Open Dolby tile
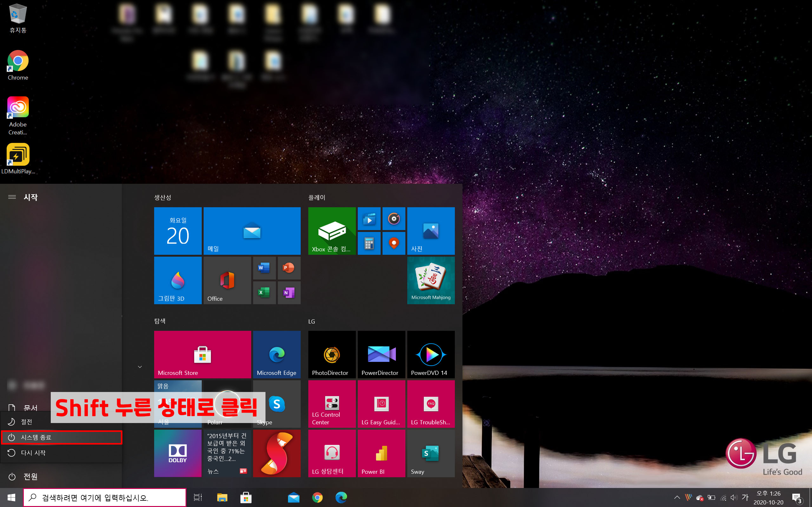Image resolution: width=812 pixels, height=507 pixels. (178, 453)
